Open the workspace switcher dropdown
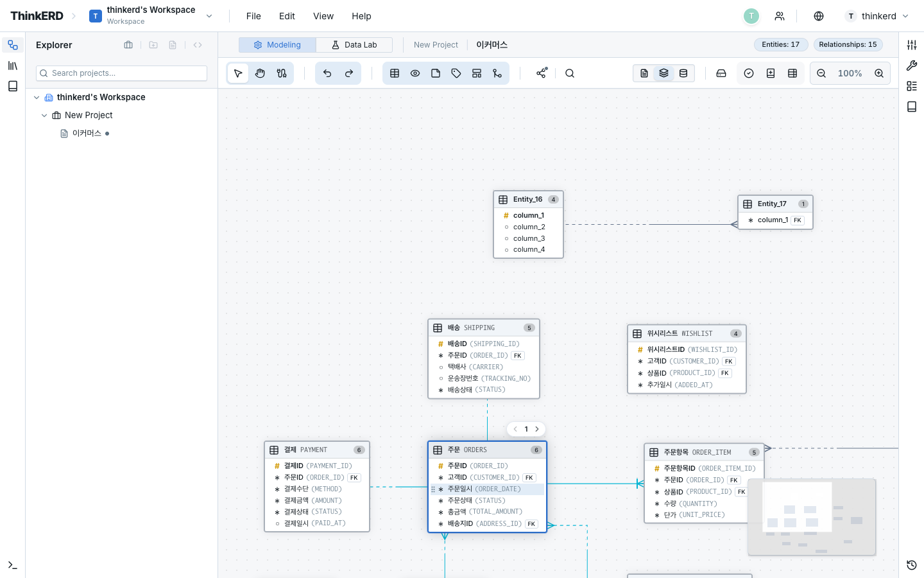The height and width of the screenshot is (578, 924). click(x=209, y=16)
